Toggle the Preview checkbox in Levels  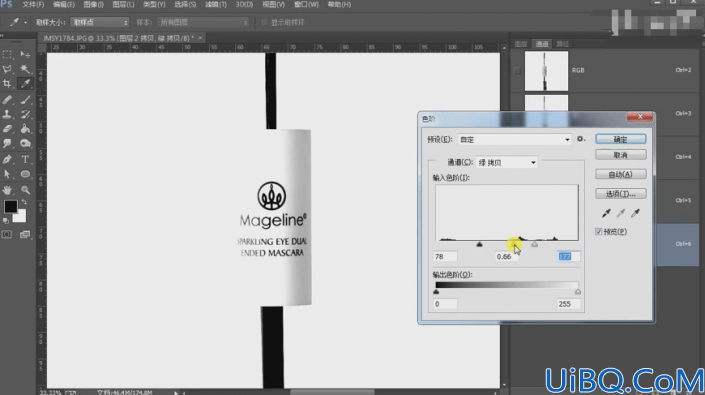point(598,232)
